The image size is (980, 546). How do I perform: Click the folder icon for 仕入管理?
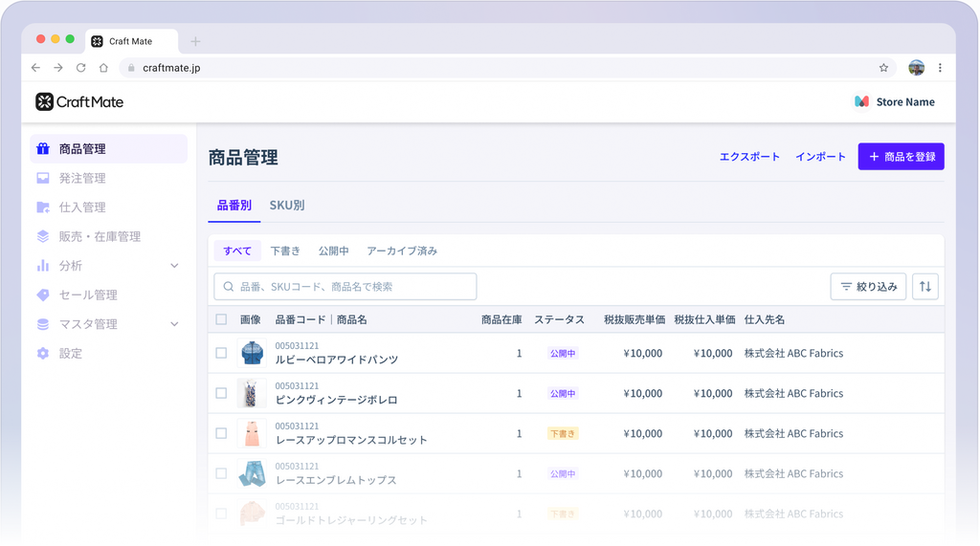(43, 207)
